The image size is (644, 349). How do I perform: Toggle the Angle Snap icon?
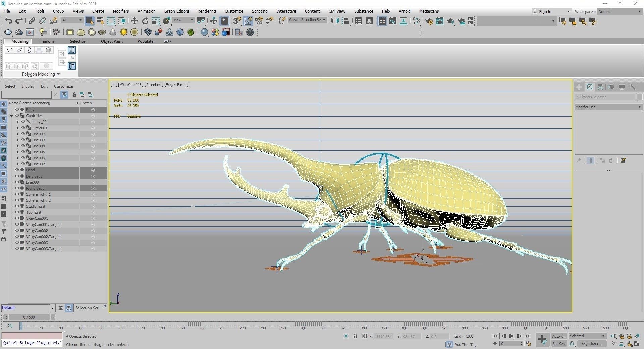click(x=248, y=21)
